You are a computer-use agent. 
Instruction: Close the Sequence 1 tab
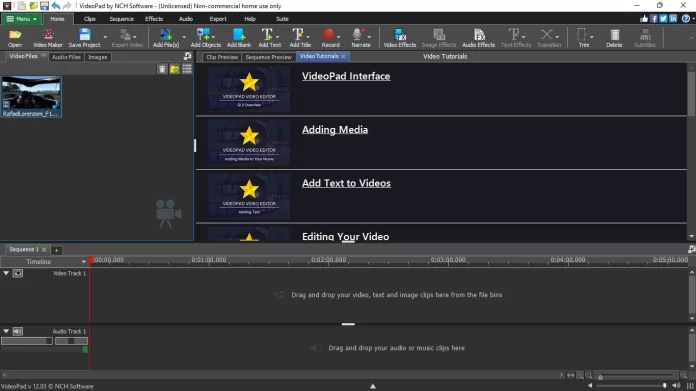(44, 249)
